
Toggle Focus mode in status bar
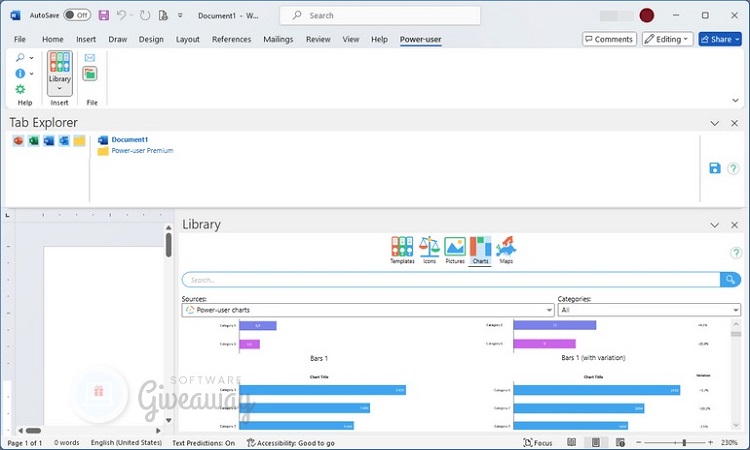point(537,442)
